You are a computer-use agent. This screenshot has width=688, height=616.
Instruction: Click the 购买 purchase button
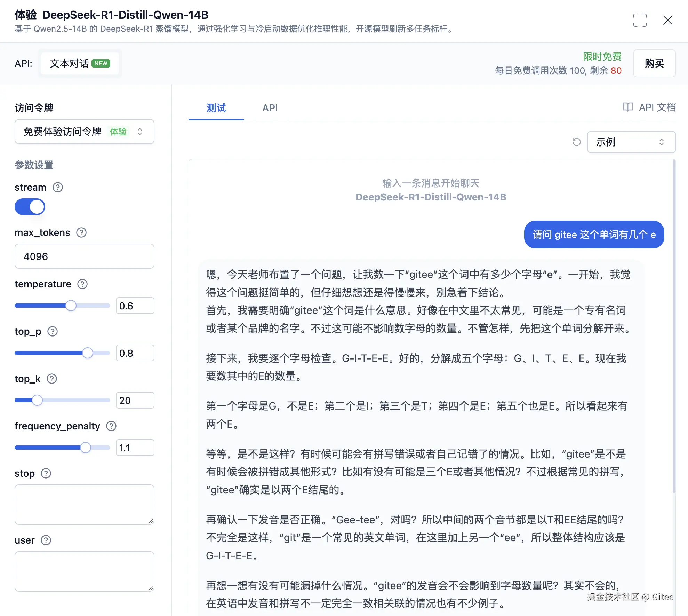click(x=654, y=63)
